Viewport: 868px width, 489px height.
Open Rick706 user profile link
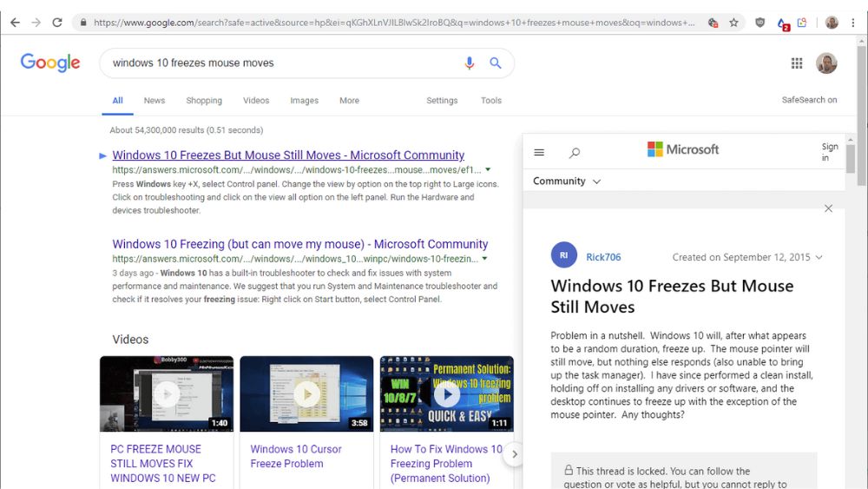pos(603,257)
